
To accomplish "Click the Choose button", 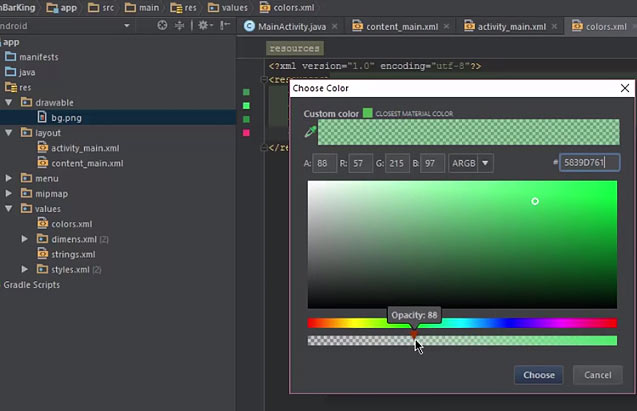I will [x=538, y=375].
